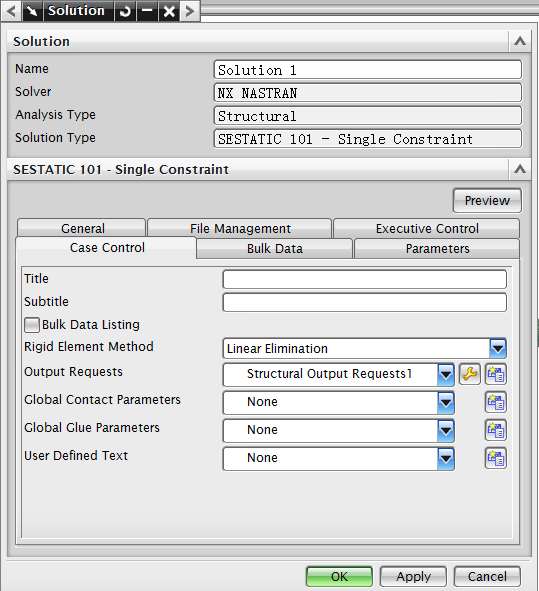
Task: Click the left arrow icon in title bar
Action: (x=11, y=11)
